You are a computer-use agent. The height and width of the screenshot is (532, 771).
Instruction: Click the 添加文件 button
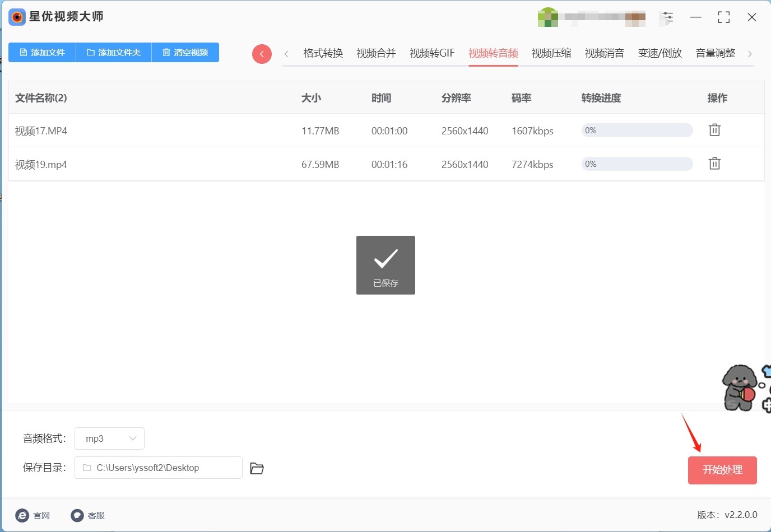[x=42, y=52]
